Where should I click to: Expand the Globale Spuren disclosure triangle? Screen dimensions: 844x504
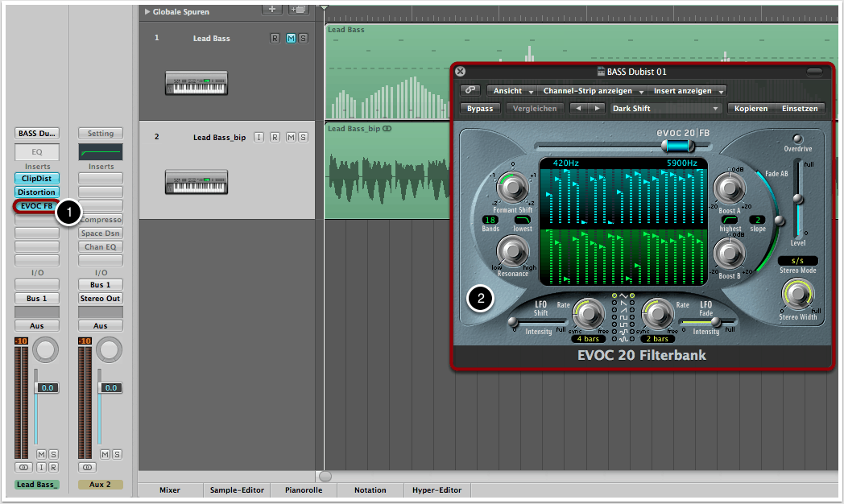tap(147, 12)
